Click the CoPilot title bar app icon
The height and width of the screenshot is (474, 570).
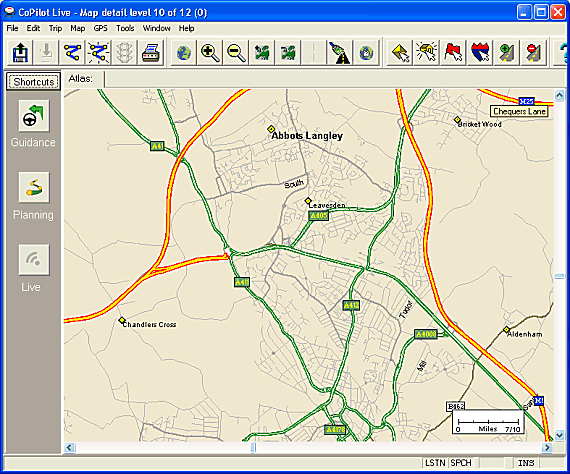click(x=10, y=12)
